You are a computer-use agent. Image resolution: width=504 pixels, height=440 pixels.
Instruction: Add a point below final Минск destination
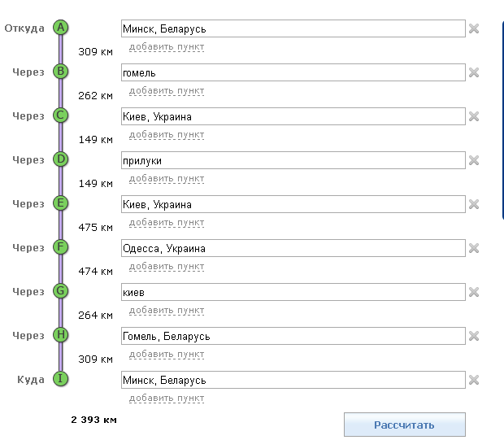point(167,399)
